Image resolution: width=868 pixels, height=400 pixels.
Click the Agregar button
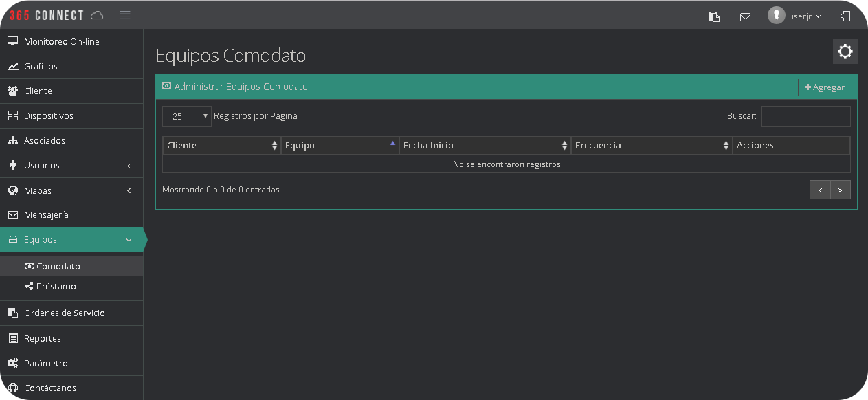[825, 87]
